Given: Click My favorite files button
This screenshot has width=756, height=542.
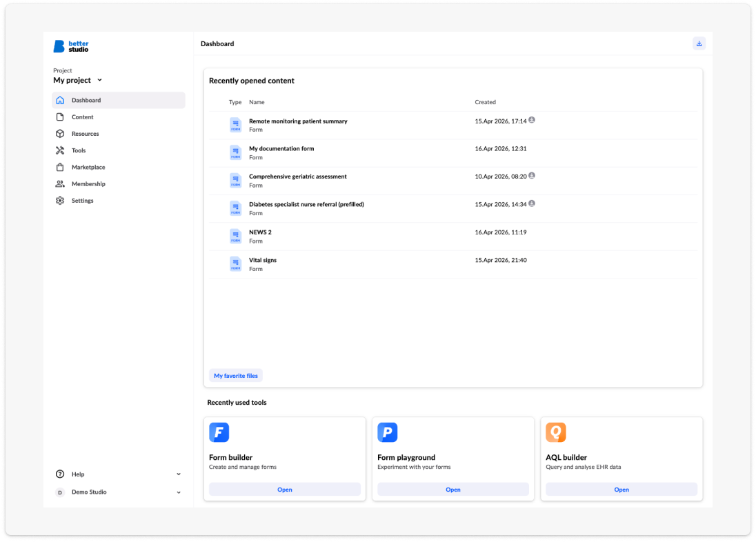Looking at the screenshot, I should click(236, 376).
